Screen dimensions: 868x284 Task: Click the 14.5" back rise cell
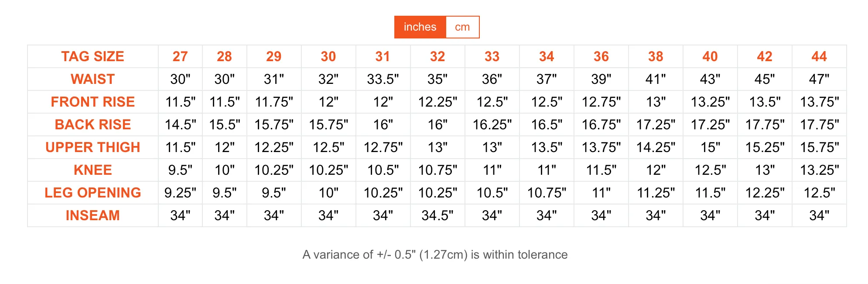180,125
